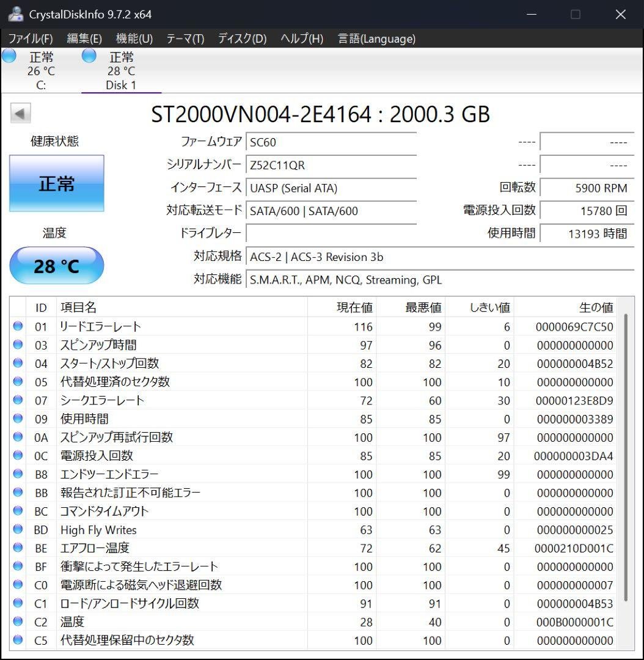Open the ファイル(F) menu

pos(31,38)
